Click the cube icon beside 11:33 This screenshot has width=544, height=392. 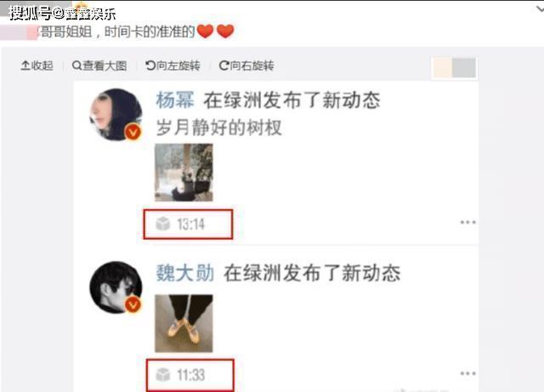(x=162, y=375)
